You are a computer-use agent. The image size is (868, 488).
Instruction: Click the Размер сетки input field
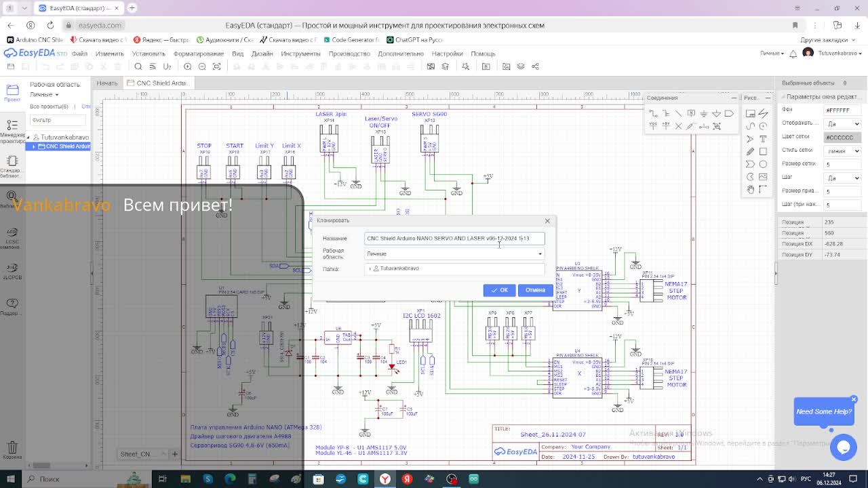843,164
